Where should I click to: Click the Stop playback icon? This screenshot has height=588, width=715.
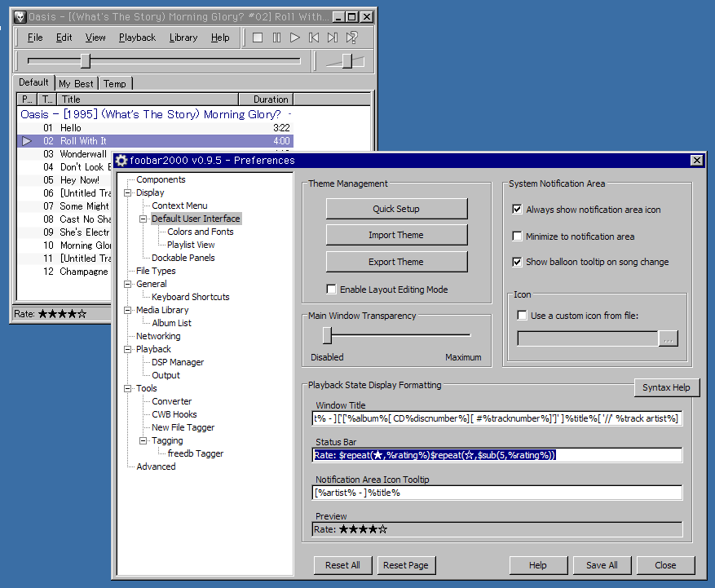click(258, 38)
